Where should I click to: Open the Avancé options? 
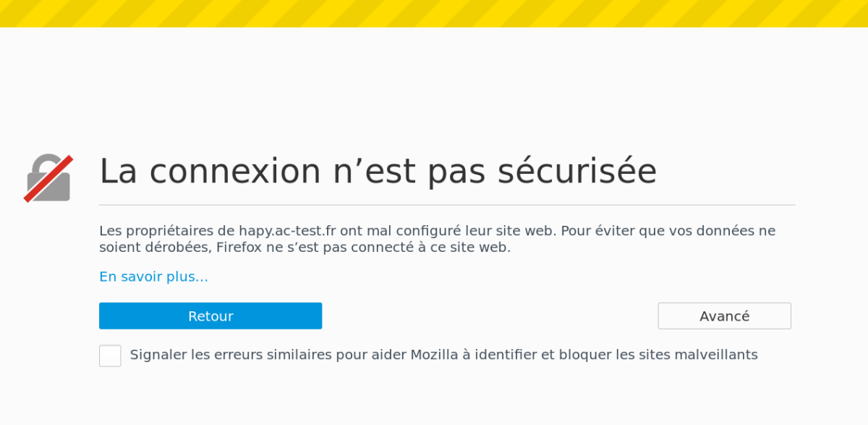tap(724, 316)
